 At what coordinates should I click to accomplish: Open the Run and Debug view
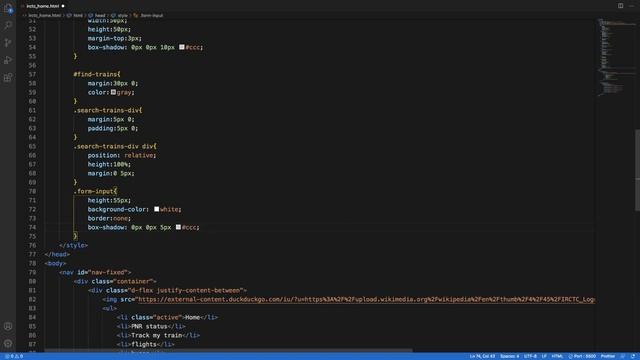tap(8, 60)
